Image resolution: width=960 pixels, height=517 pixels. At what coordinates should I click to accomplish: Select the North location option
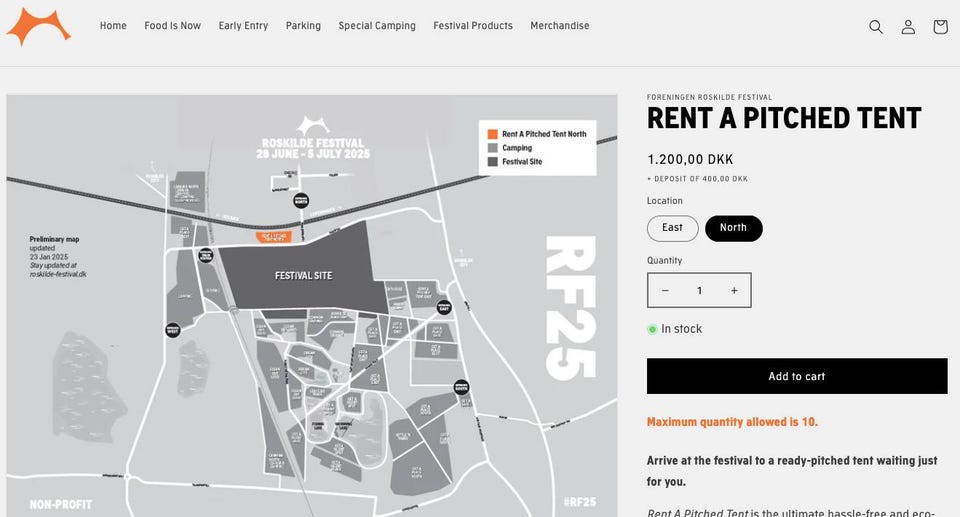[733, 228]
